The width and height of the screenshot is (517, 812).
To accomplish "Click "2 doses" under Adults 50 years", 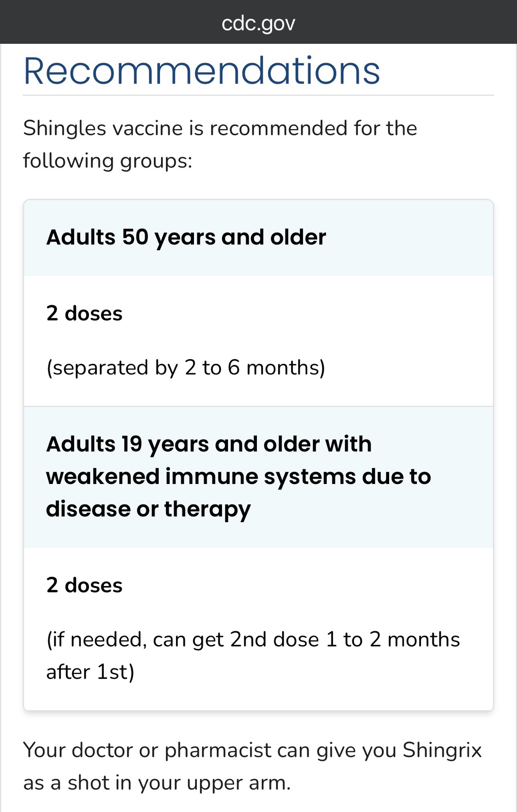I will click(84, 313).
